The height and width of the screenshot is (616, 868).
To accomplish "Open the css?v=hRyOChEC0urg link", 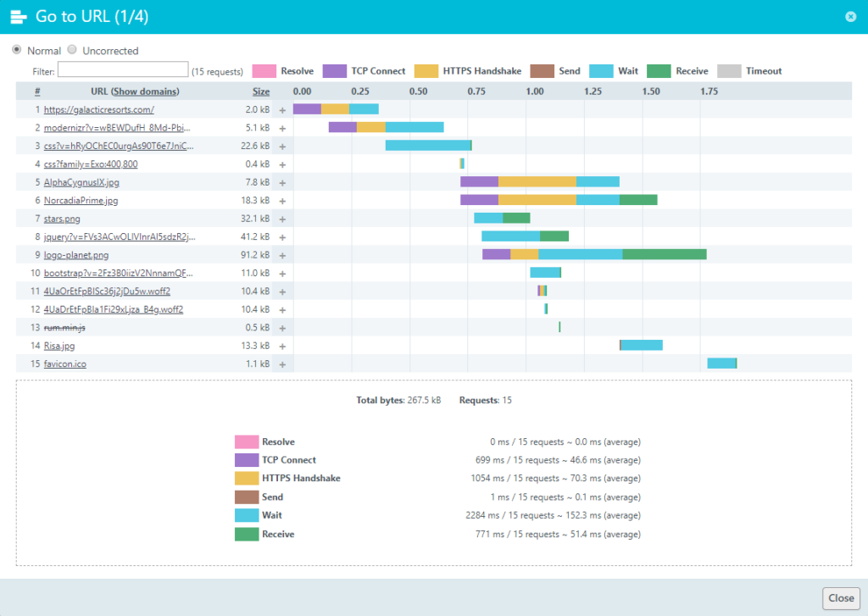I will pyautogui.click(x=119, y=146).
